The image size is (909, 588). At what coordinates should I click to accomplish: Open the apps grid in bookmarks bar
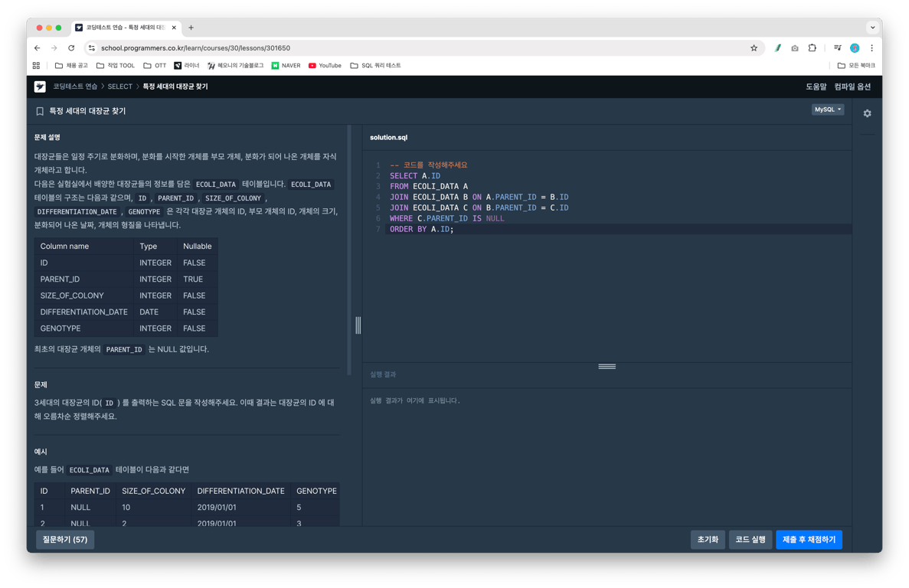(37, 66)
